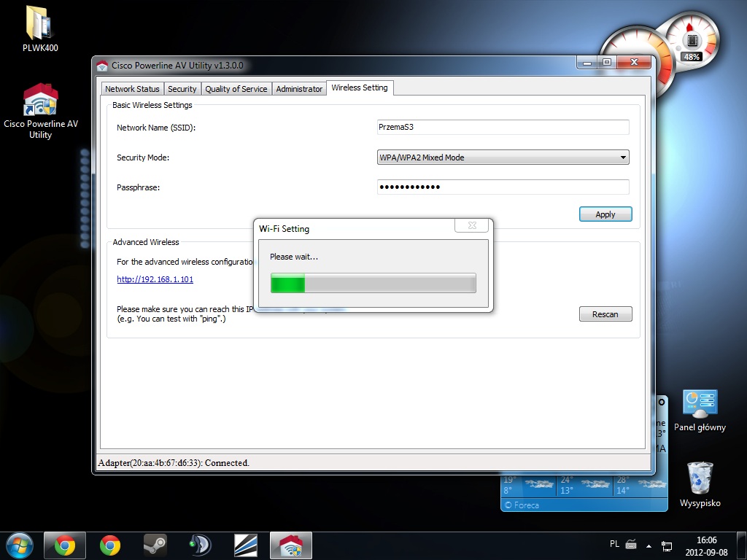Click the Cisco house icon in title bar

coord(102,66)
